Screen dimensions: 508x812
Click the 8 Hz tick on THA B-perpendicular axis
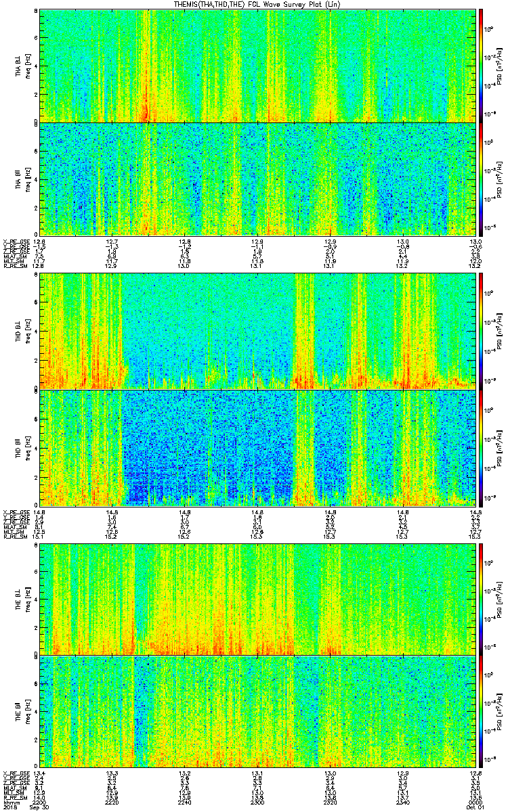pos(36,11)
